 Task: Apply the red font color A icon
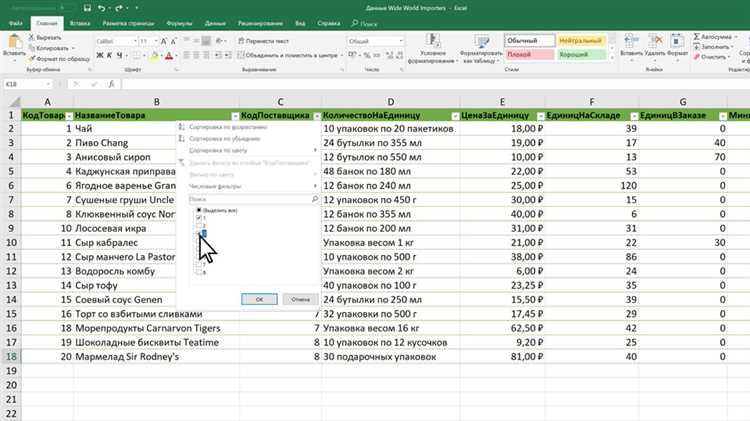[169, 56]
